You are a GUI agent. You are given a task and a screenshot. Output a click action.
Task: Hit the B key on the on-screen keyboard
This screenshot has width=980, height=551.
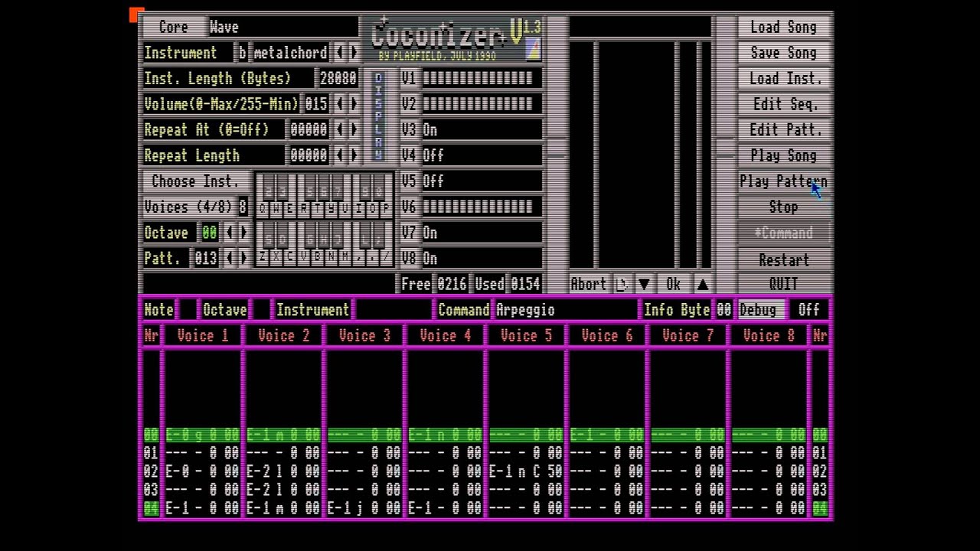[318, 258]
